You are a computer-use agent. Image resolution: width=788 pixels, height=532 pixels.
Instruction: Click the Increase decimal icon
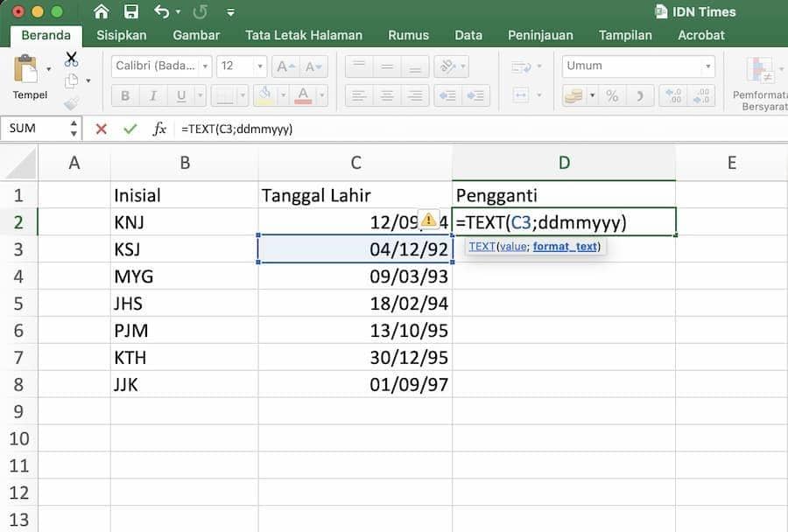pos(672,94)
